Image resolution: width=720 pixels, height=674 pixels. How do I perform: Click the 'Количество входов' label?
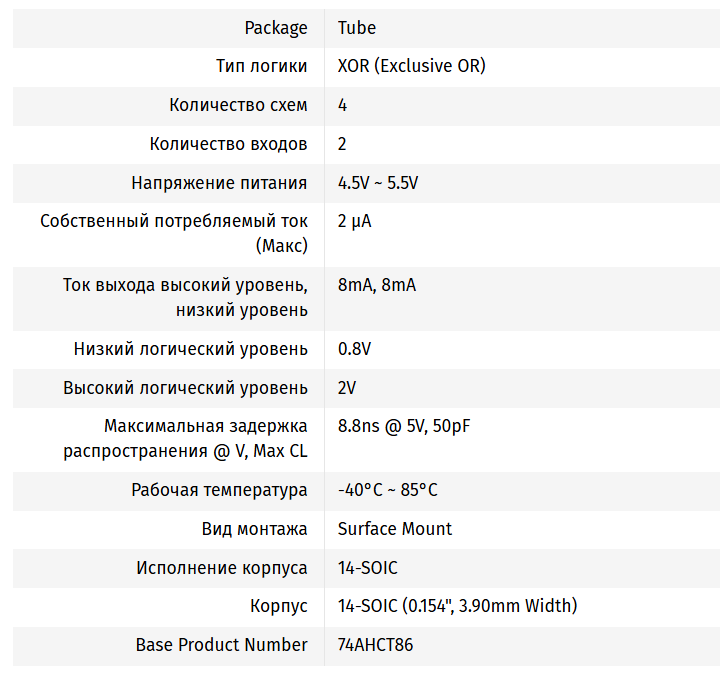pyautogui.click(x=229, y=144)
